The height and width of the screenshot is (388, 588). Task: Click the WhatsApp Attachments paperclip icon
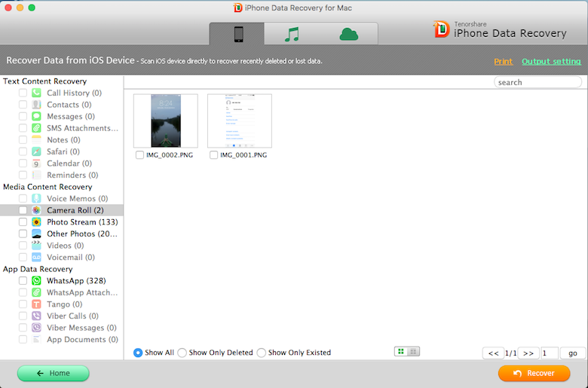(36, 292)
